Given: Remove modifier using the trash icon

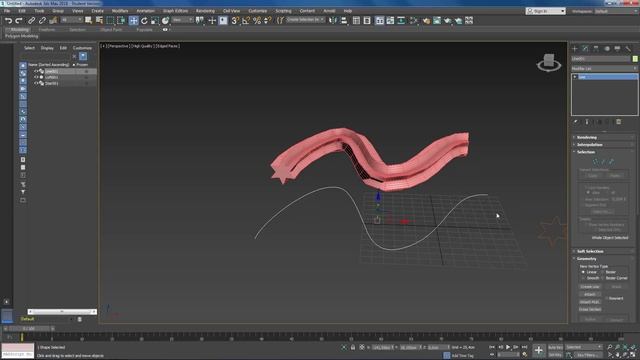Looking at the screenshot, I should [x=618, y=122].
